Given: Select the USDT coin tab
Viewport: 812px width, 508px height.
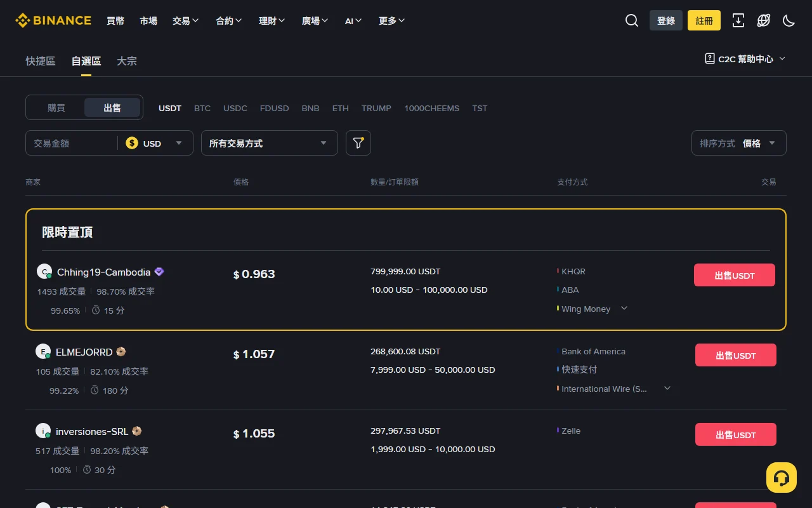Looking at the screenshot, I should 170,108.
